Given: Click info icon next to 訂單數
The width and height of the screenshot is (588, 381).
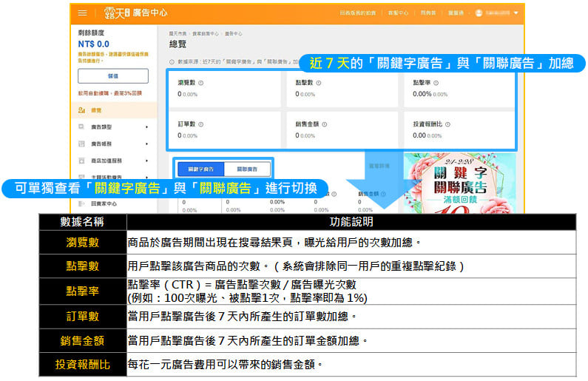Looking at the screenshot, I should point(201,124).
